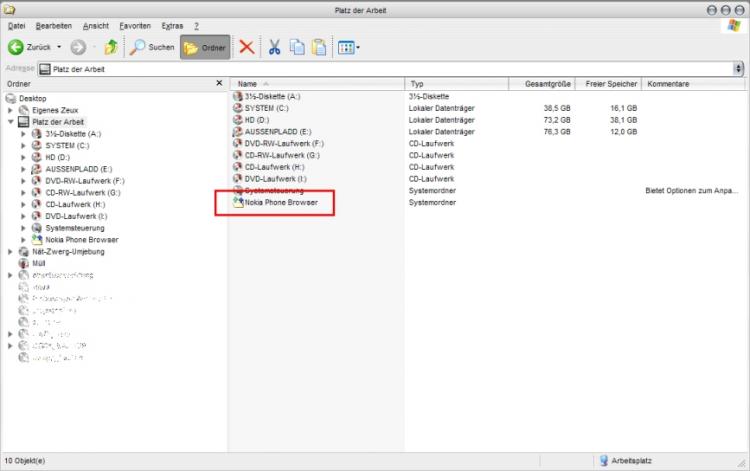Click the 38,5 GB total size cell

pyautogui.click(x=557, y=108)
